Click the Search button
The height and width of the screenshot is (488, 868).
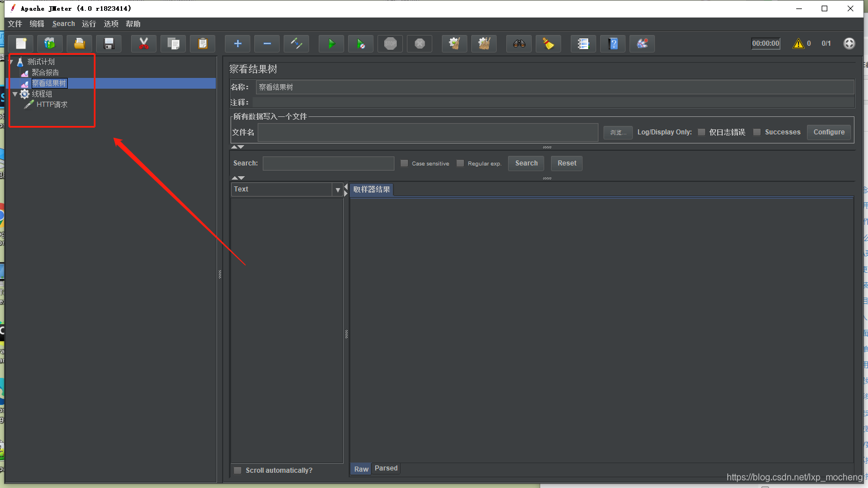pyautogui.click(x=527, y=163)
